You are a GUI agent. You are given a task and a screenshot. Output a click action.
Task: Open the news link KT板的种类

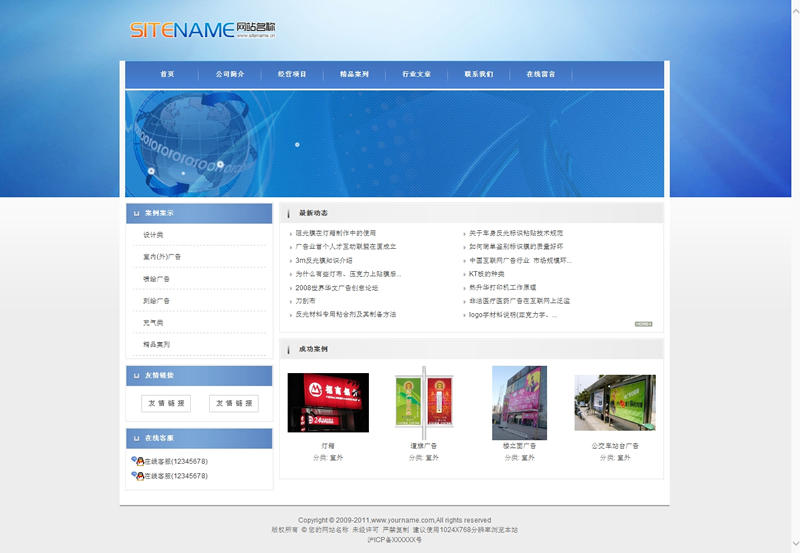click(x=487, y=274)
